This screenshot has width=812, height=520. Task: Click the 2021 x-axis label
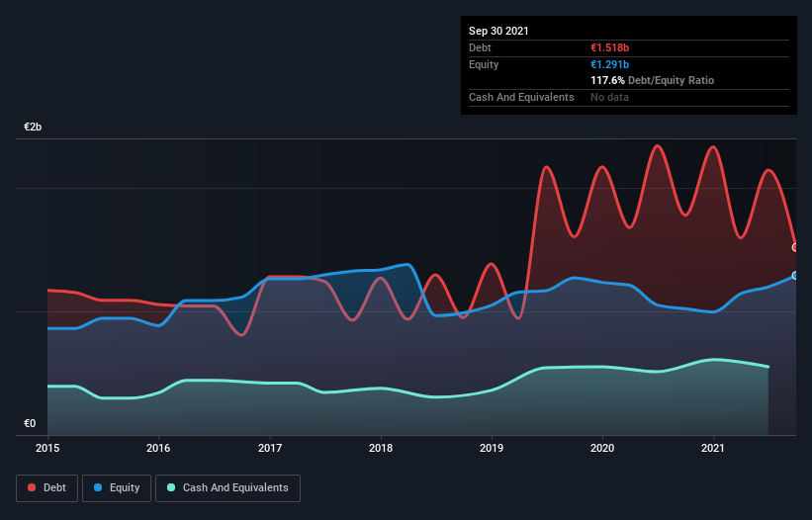[713, 448]
